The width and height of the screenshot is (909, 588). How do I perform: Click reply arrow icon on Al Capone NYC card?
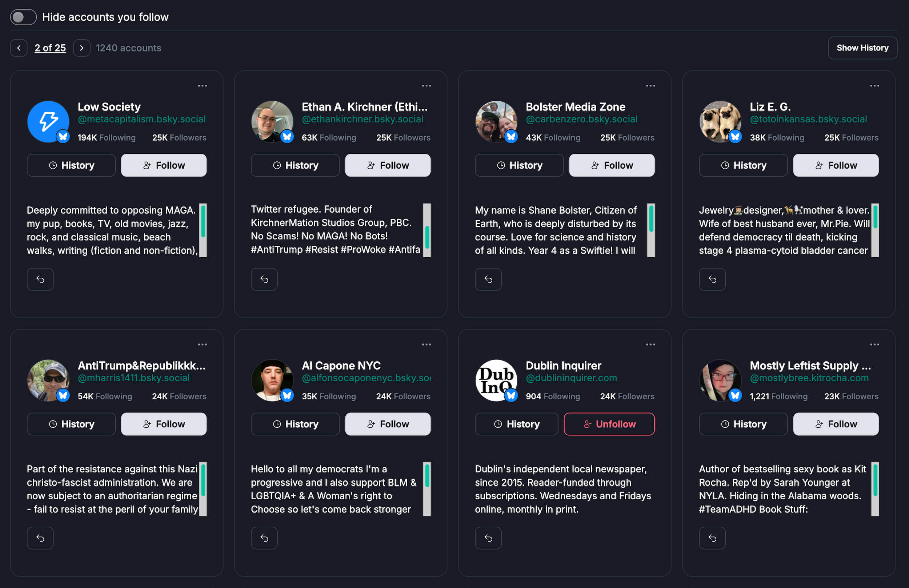[x=264, y=538]
